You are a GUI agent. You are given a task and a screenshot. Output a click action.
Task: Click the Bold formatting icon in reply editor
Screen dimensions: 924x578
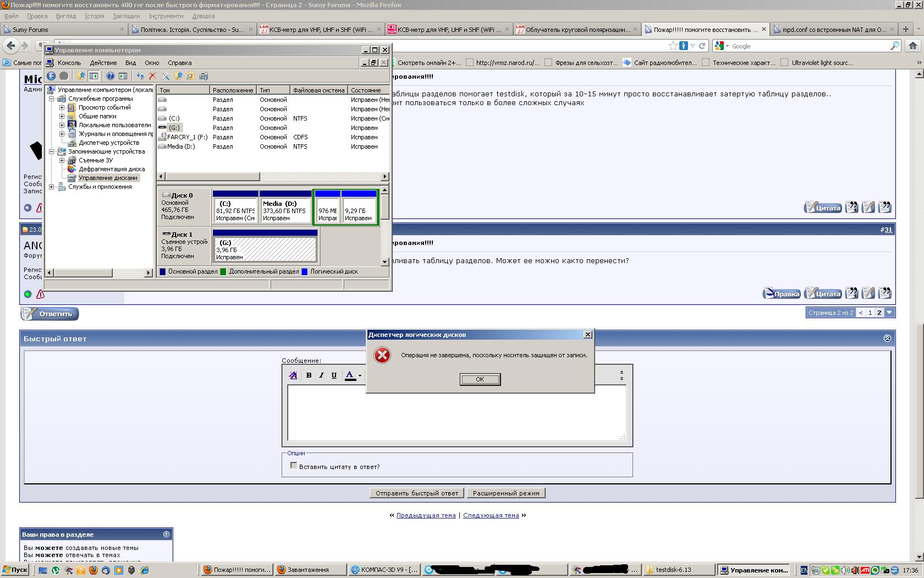(309, 375)
